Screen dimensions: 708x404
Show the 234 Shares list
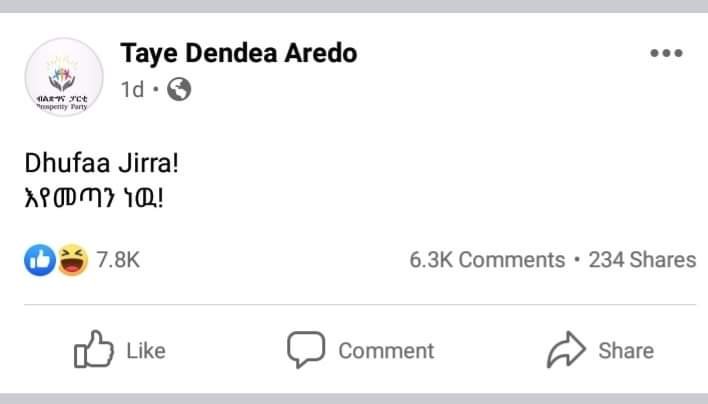(x=642, y=260)
